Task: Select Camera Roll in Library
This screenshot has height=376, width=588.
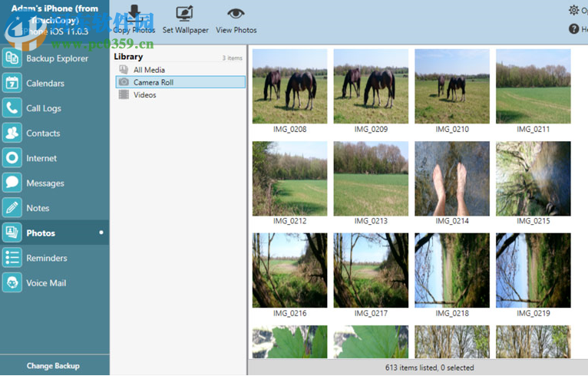Action: (180, 82)
